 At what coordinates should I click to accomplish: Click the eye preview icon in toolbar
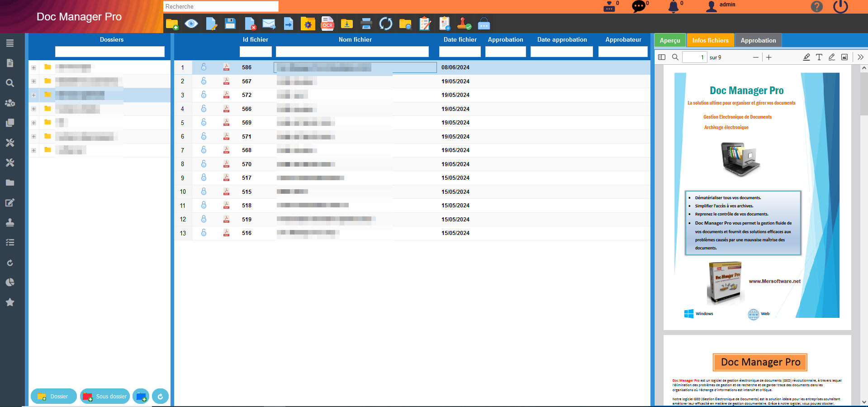click(191, 24)
